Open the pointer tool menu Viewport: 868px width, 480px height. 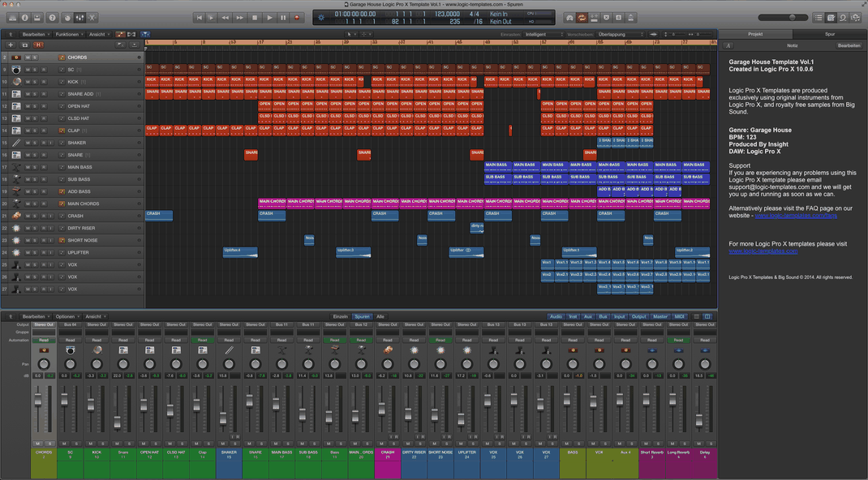click(350, 34)
